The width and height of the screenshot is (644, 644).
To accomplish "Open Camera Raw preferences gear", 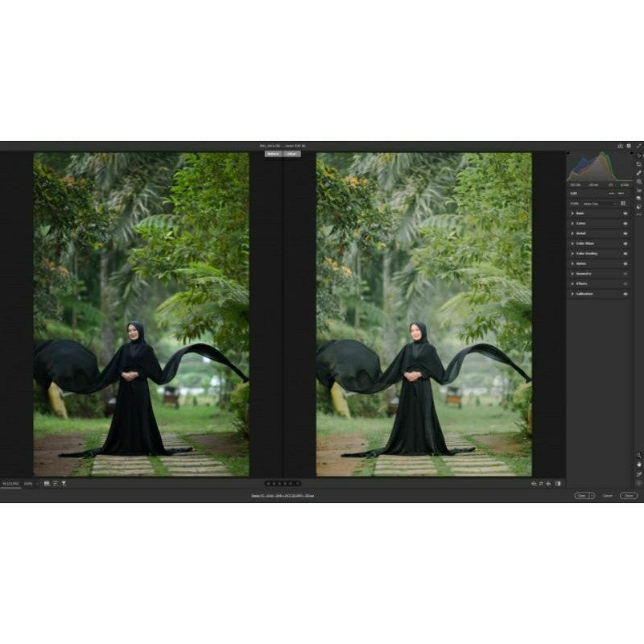I will coord(629,146).
